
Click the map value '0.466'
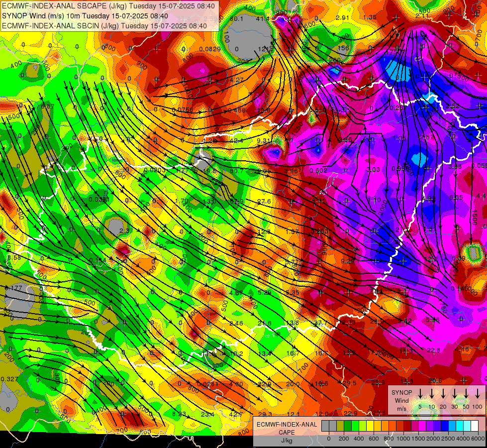[237, 111]
